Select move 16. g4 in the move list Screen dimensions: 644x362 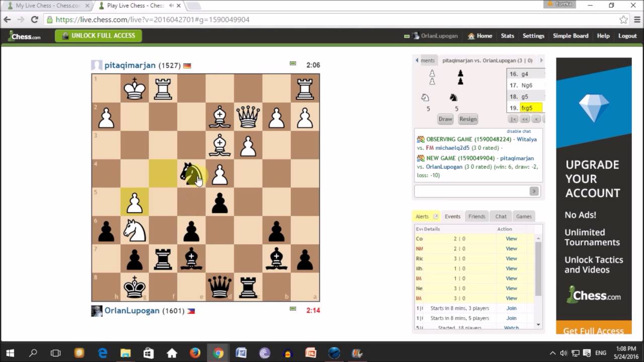click(526, 74)
